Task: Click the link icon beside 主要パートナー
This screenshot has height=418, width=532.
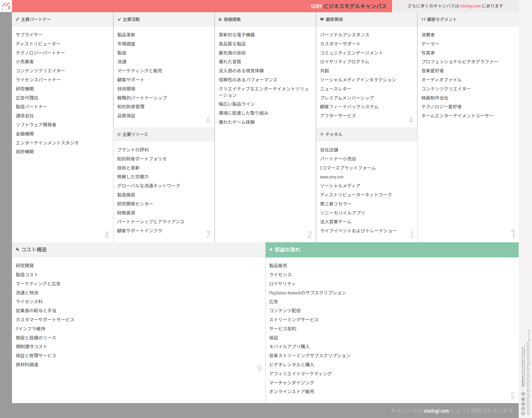Action: [x=17, y=19]
